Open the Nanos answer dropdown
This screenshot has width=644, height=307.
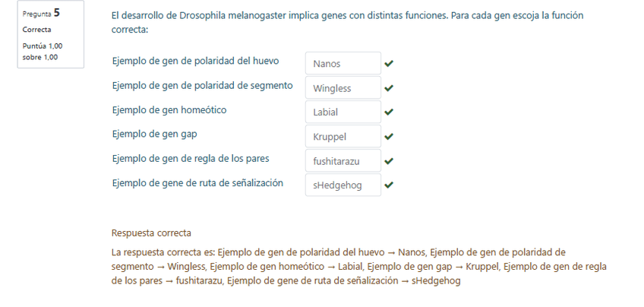343,64
